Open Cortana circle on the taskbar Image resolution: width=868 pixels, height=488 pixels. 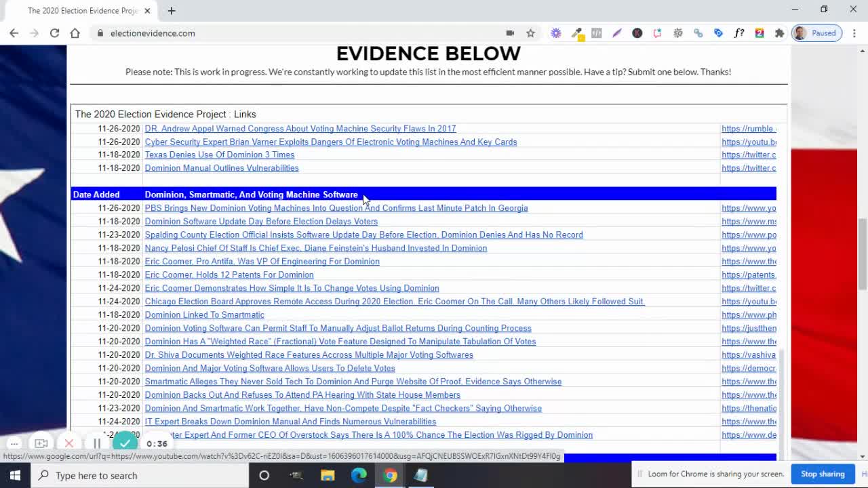click(x=264, y=475)
